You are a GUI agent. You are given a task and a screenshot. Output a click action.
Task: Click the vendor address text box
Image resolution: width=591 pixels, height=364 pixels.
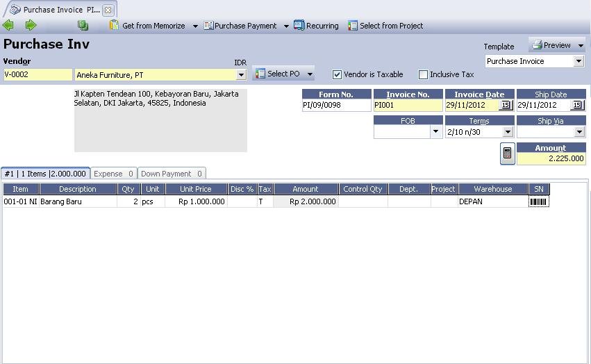click(x=160, y=120)
